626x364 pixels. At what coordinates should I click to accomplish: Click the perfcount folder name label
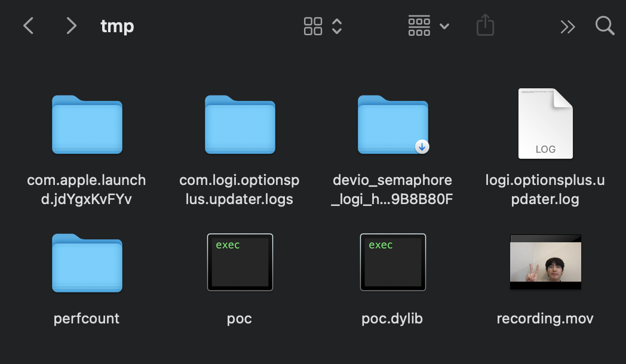(x=87, y=319)
